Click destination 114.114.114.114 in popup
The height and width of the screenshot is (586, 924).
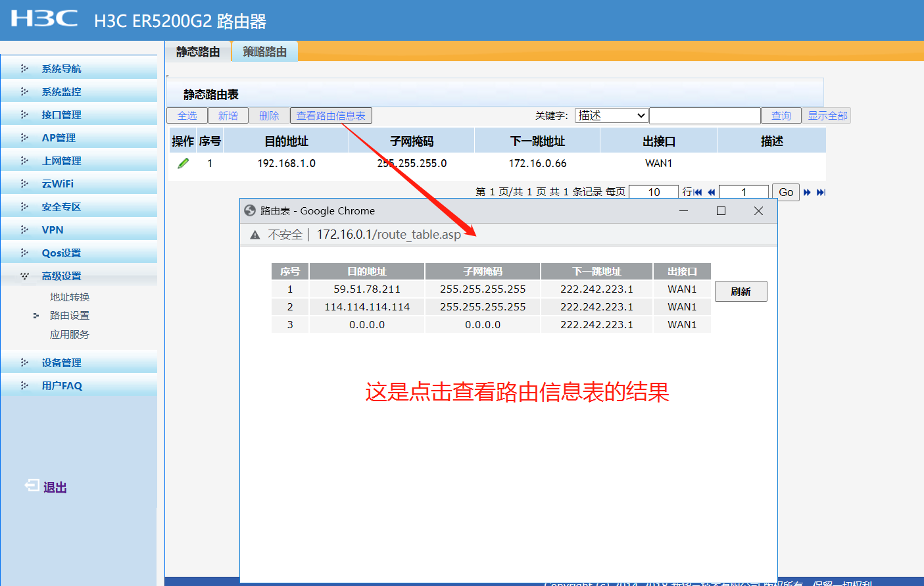coord(367,306)
